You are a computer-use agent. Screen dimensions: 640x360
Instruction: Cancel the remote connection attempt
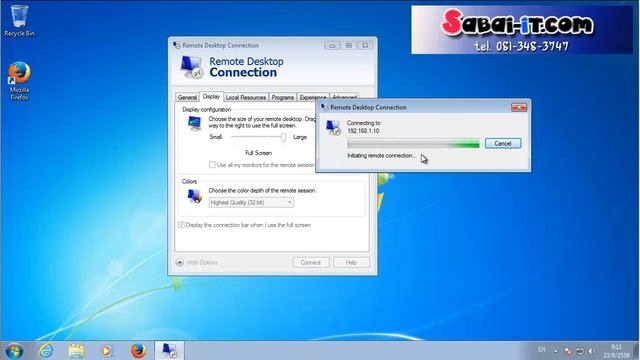coord(503,143)
